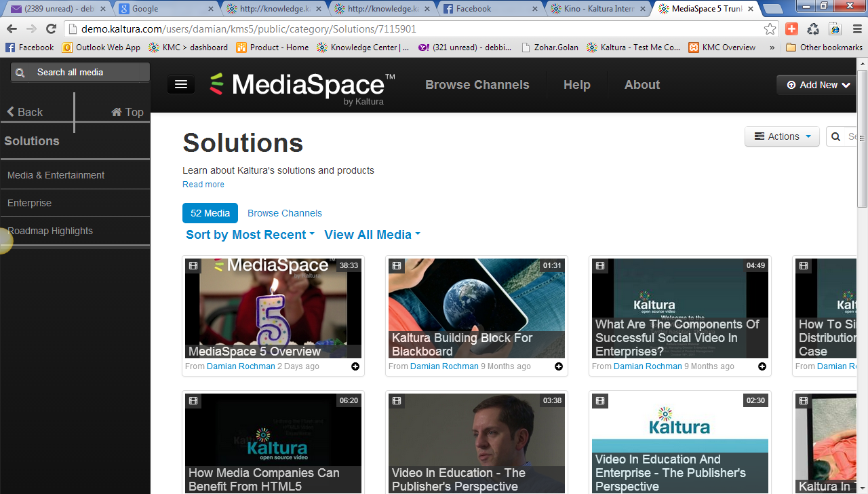Open the Actions dropdown menu
The image size is (868, 494).
782,136
